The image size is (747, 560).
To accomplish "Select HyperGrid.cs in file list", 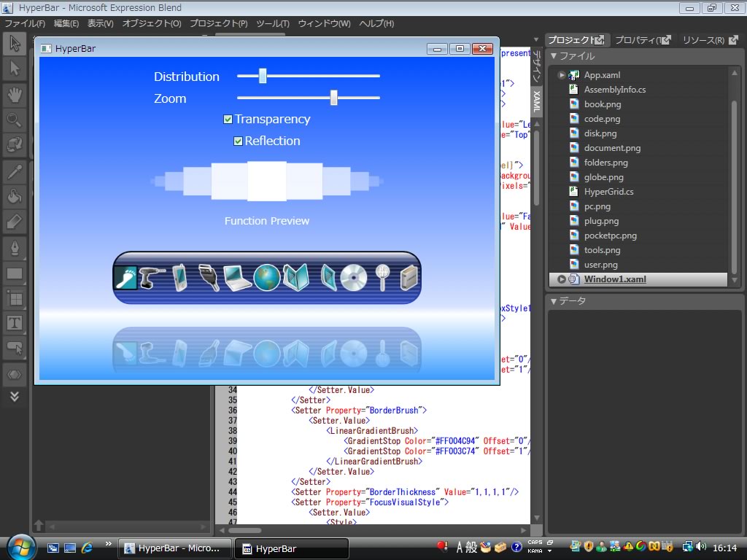I will tap(608, 192).
